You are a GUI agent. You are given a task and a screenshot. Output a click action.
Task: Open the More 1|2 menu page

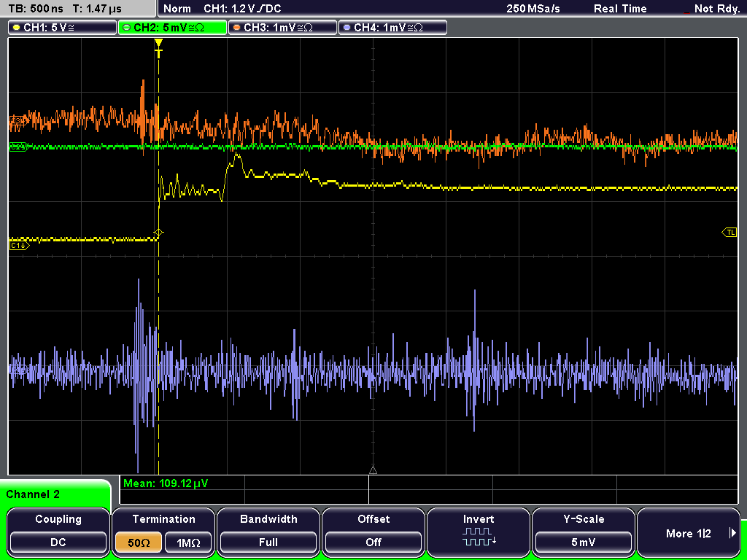coord(689,532)
